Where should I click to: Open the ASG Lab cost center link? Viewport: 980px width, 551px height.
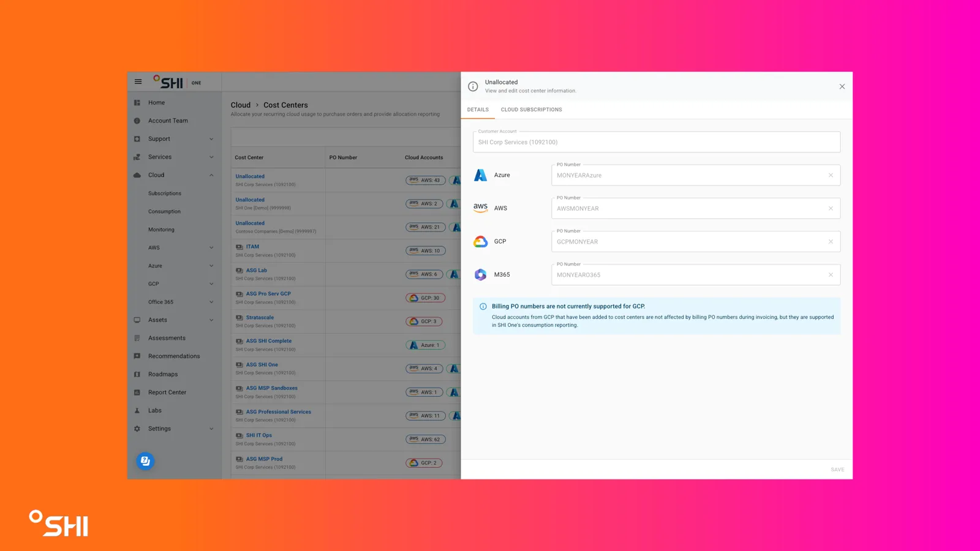257,270
